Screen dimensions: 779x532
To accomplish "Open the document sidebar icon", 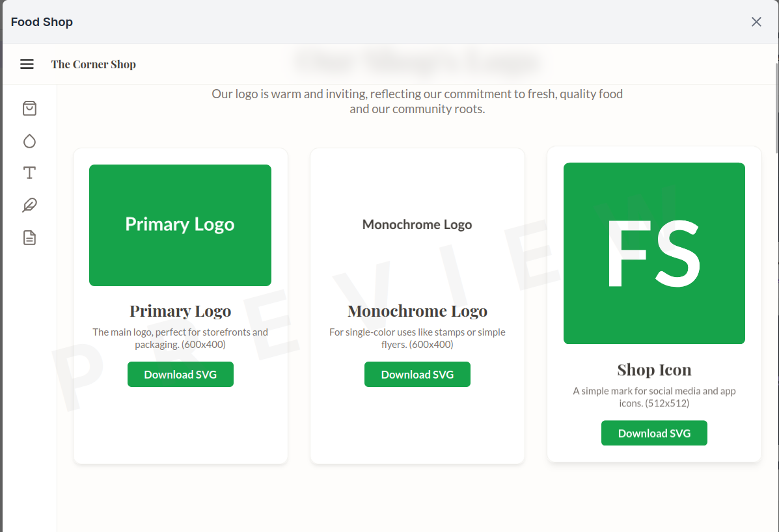I will click(29, 238).
